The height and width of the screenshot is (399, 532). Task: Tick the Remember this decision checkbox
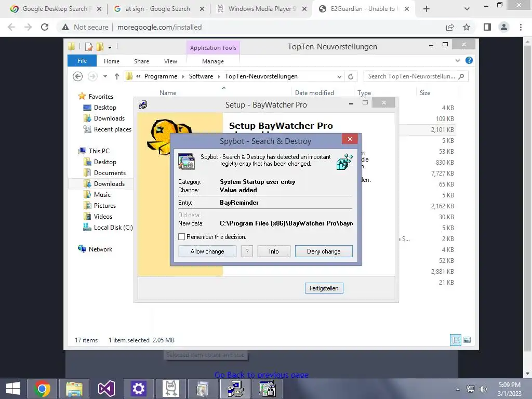point(181,237)
